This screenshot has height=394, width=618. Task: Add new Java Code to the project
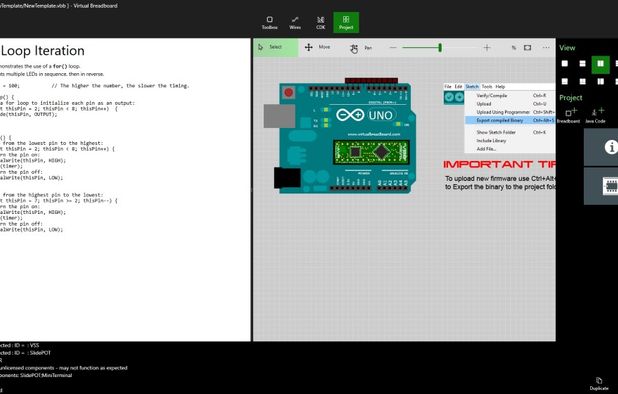[596, 115]
